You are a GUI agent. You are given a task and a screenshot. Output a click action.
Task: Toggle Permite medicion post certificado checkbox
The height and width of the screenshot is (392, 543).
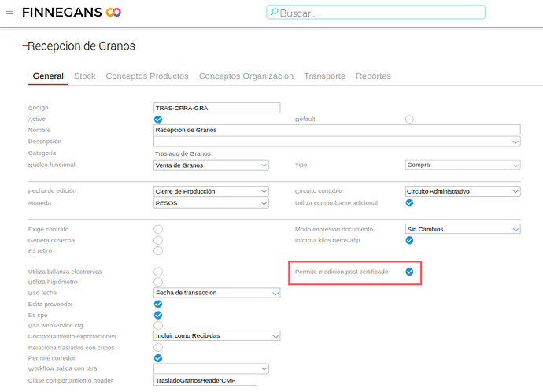point(409,272)
